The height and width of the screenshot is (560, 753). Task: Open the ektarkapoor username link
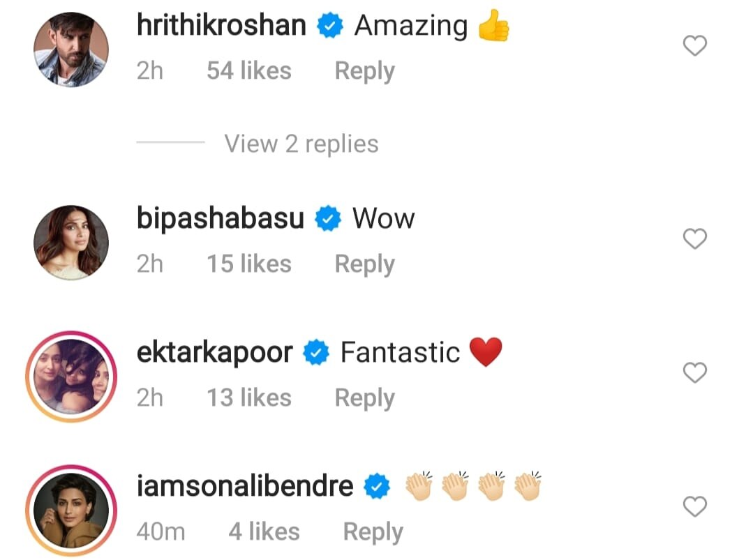(215, 353)
